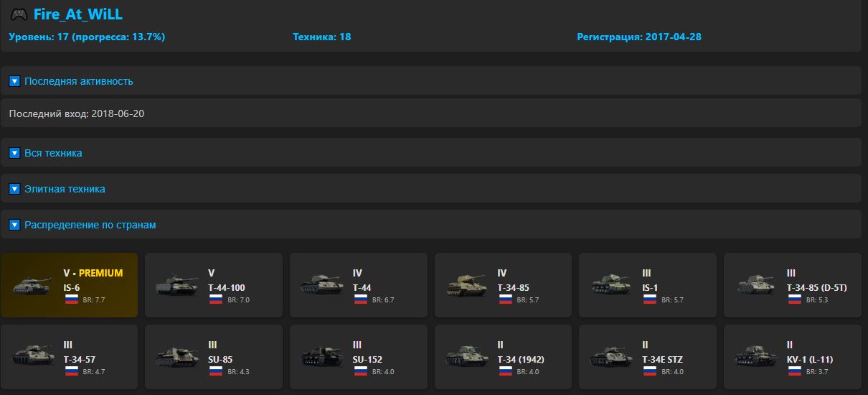Image resolution: width=868 pixels, height=395 pixels.
Task: Click the gamepad icon beside Fire_At_WiLL
Action: coord(19,14)
